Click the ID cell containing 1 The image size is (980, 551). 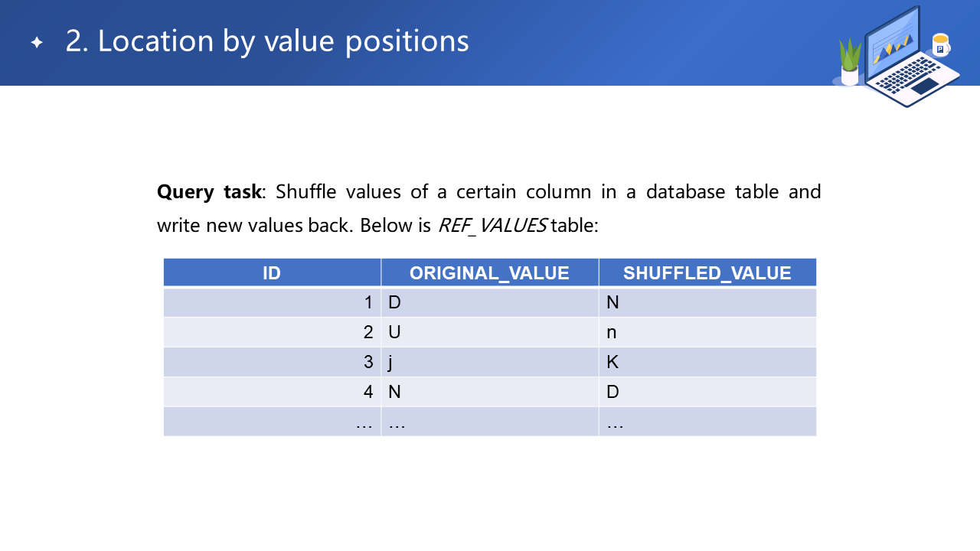pyautogui.click(x=272, y=303)
